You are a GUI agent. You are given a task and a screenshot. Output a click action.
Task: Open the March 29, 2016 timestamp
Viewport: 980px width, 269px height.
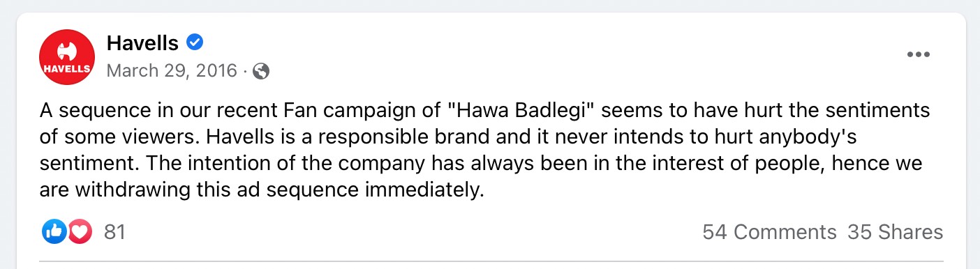(172, 70)
